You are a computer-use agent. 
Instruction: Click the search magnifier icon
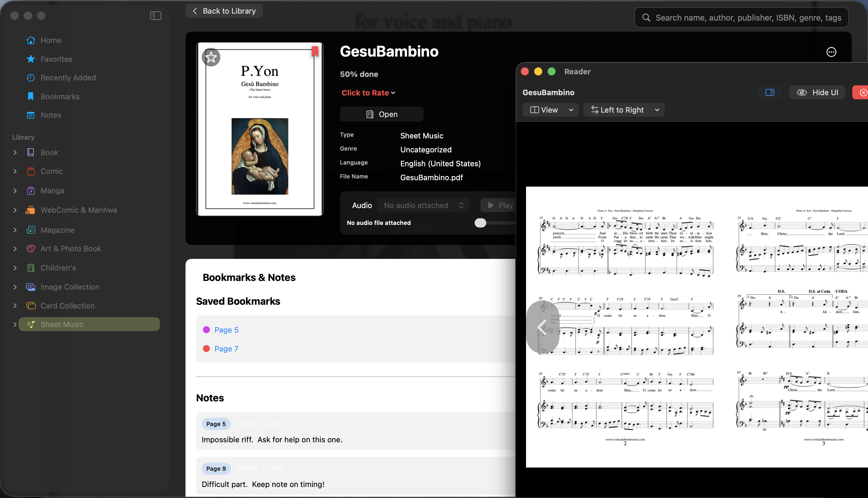[x=646, y=17]
